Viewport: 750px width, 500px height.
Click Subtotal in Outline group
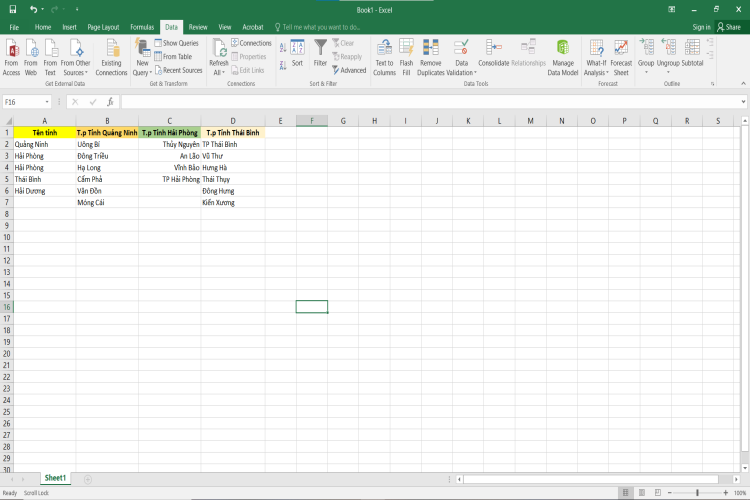click(692, 53)
